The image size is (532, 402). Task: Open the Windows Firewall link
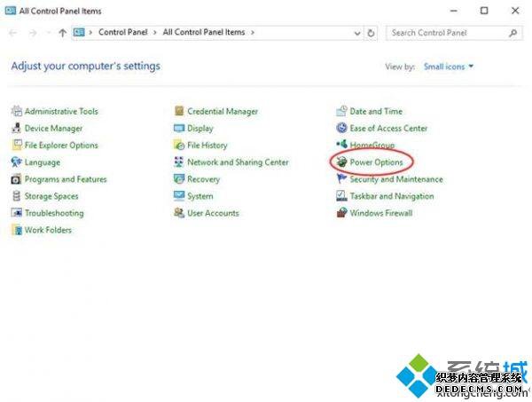[x=381, y=213]
